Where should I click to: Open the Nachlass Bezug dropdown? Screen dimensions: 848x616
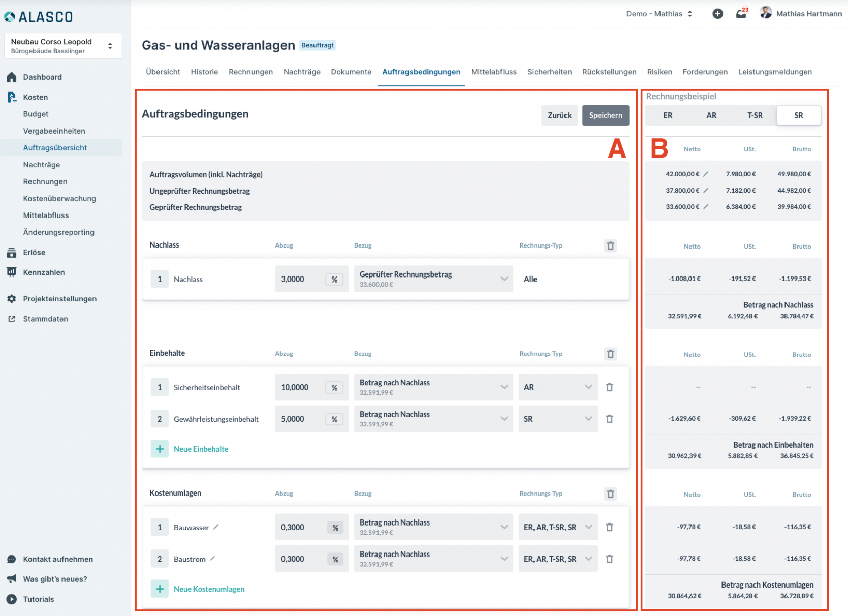click(x=433, y=279)
